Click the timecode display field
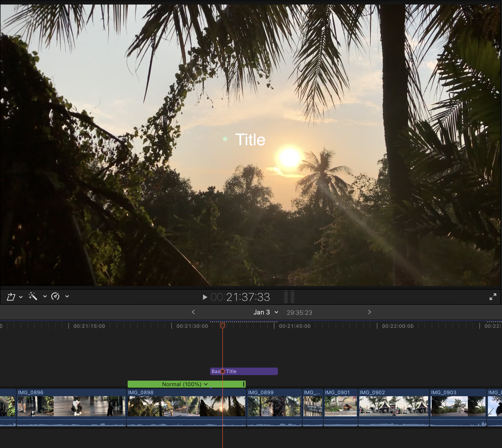The width and height of the screenshot is (502, 448). point(240,297)
